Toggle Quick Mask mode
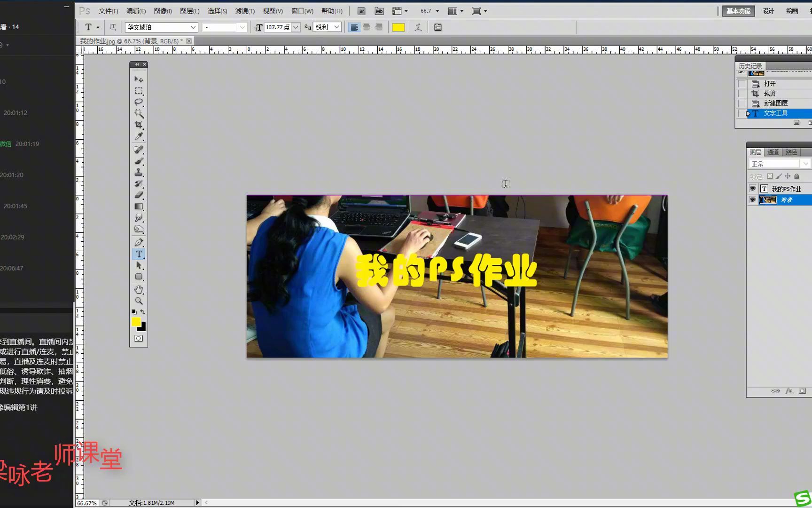Image resolution: width=812 pixels, height=508 pixels. [x=139, y=338]
